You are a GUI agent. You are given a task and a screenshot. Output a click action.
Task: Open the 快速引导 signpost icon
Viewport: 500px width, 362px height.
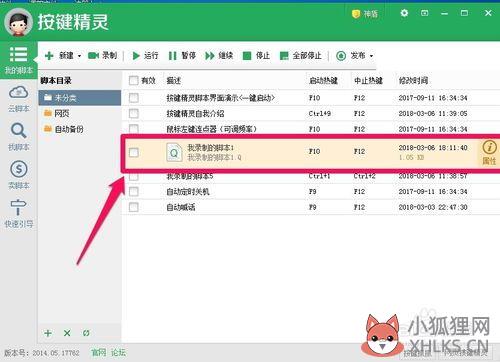click(18, 207)
